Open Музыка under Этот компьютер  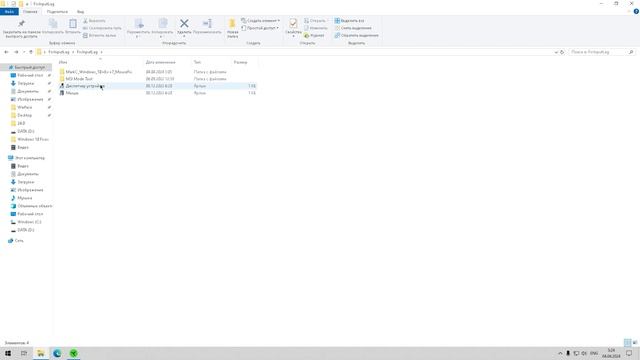(x=24, y=198)
